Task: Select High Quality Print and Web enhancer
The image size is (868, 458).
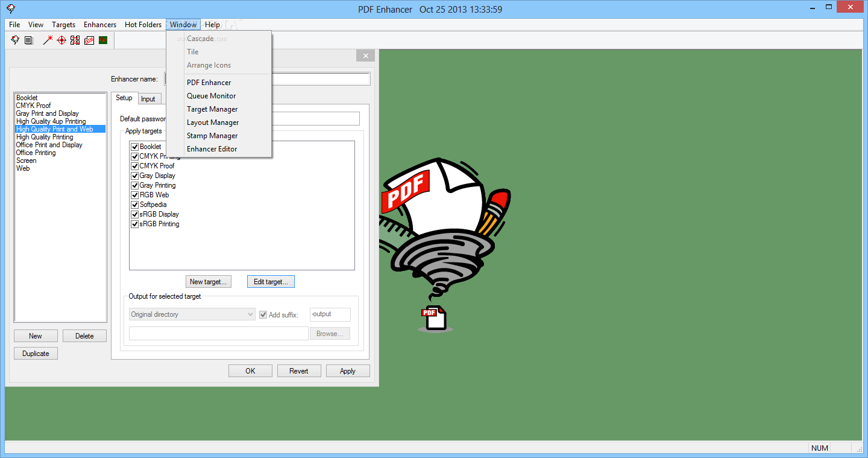Action: coord(60,129)
